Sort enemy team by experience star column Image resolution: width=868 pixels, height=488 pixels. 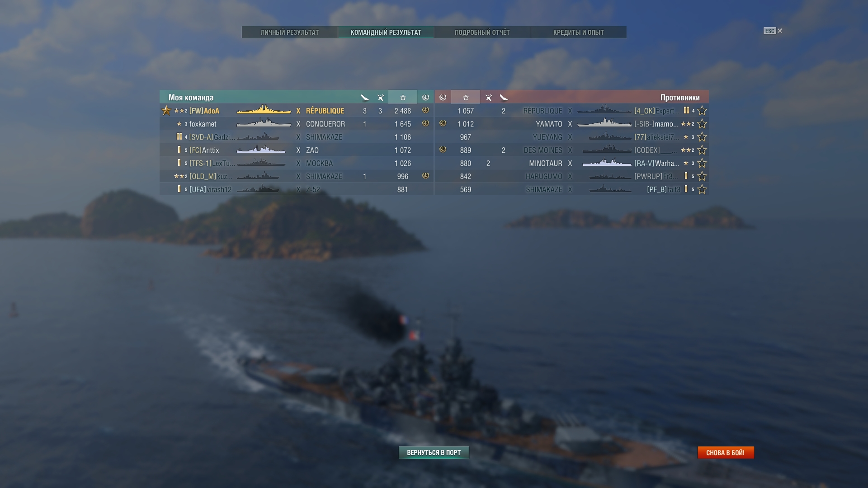click(466, 97)
